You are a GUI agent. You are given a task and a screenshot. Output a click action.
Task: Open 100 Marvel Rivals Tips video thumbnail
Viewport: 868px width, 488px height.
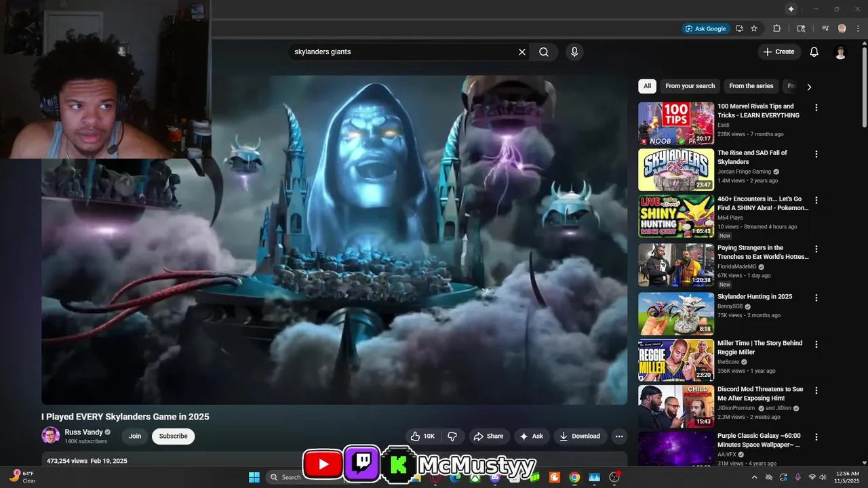pyautogui.click(x=676, y=123)
